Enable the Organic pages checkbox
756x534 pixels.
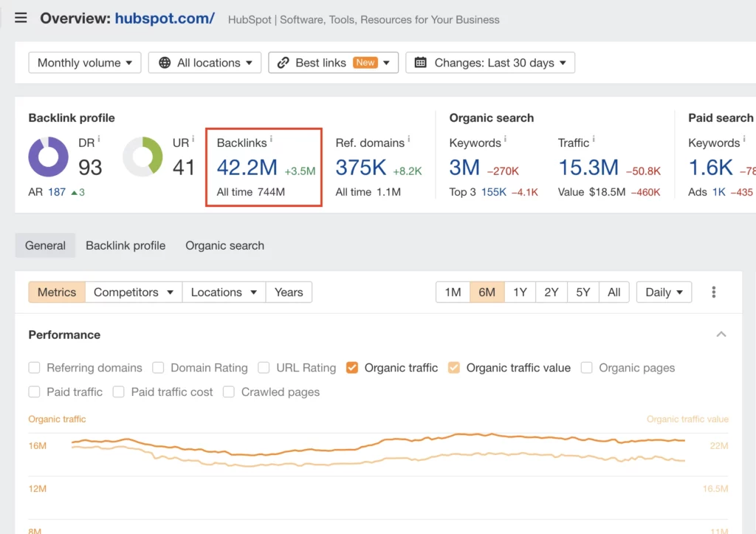tap(586, 368)
